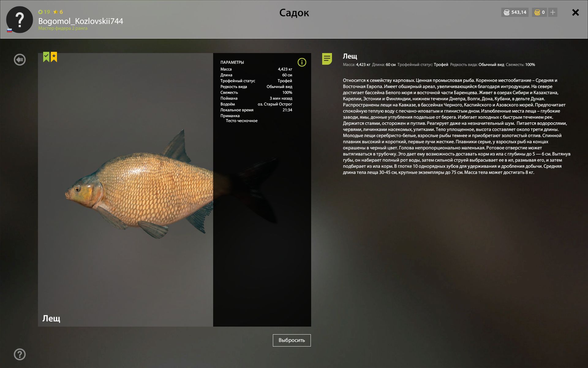Screen dimensions: 588x368
Task: Open the help question mark icon
Action: pyautogui.click(x=20, y=355)
